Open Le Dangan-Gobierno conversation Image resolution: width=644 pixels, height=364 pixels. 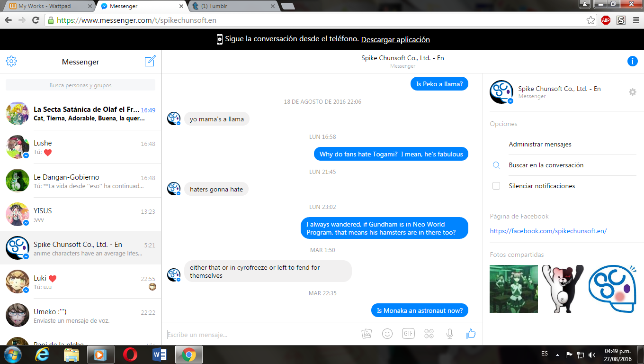(x=80, y=181)
